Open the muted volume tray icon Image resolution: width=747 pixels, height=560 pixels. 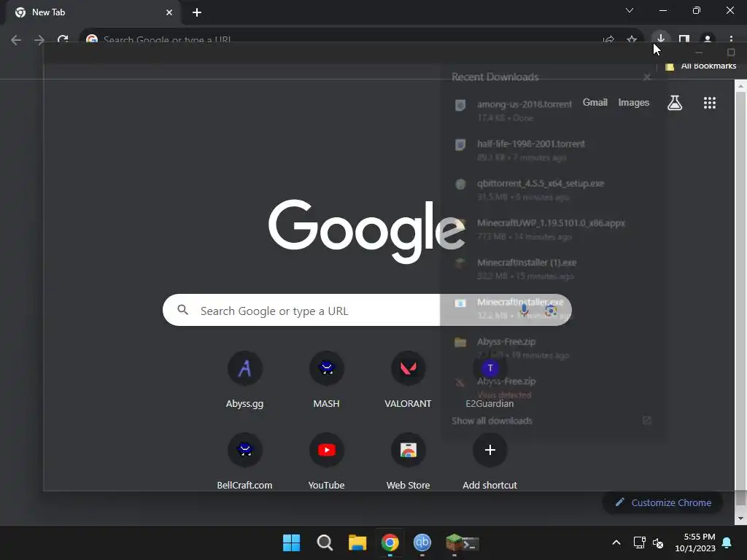point(658,542)
